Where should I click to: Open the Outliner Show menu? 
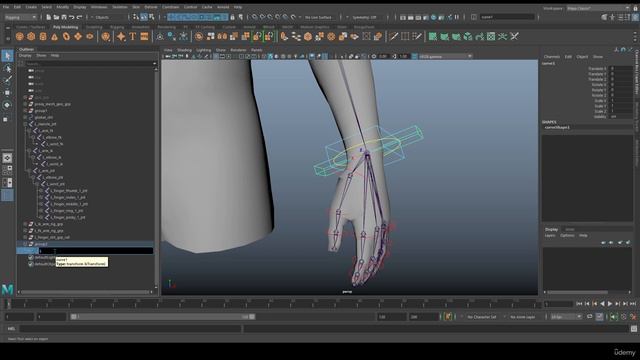[41, 55]
